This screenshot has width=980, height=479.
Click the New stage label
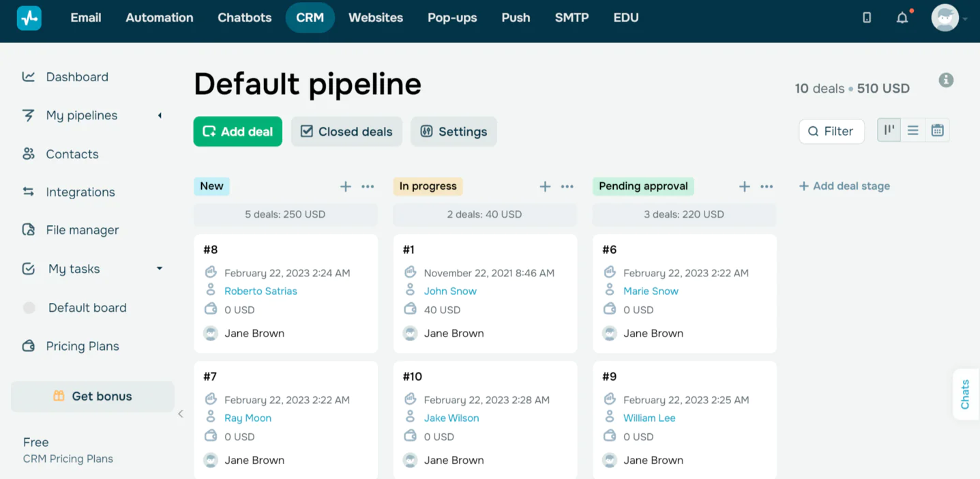pos(211,186)
